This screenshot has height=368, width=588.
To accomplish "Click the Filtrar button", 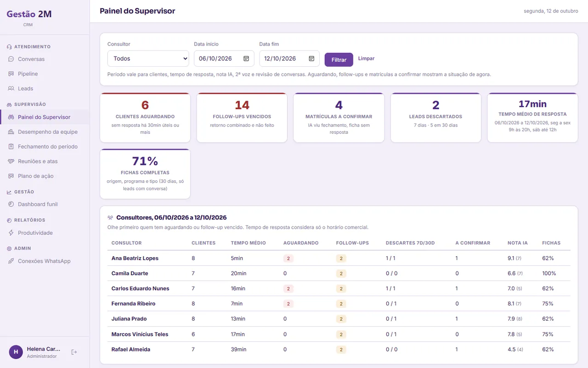I will 339,60.
